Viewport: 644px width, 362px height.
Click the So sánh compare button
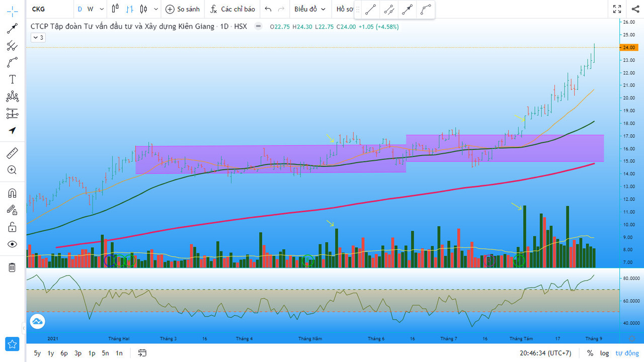(183, 9)
